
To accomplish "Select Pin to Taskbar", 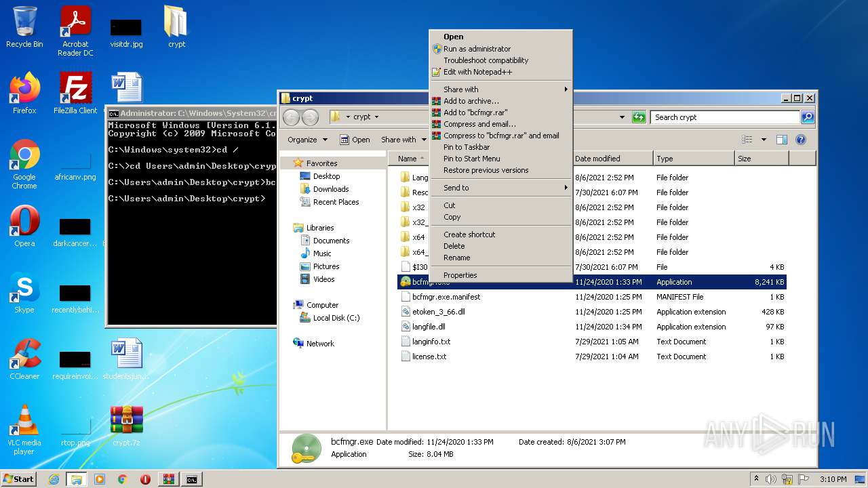I will point(500,147).
